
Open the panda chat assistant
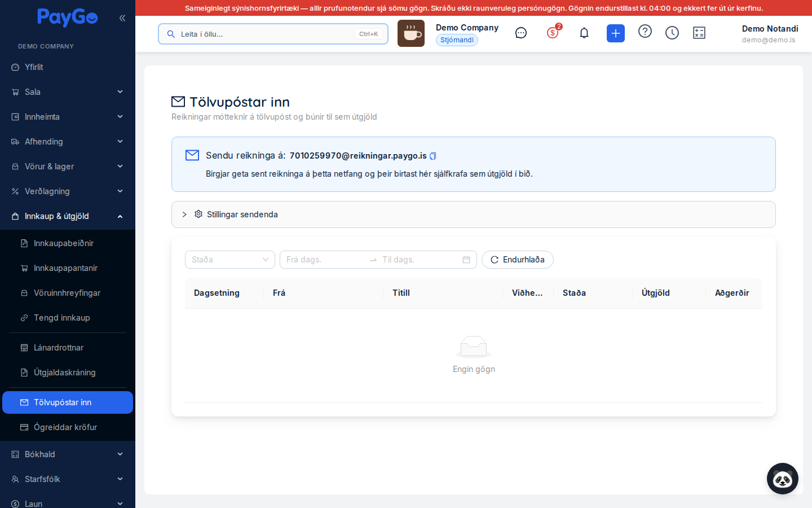coord(783,479)
